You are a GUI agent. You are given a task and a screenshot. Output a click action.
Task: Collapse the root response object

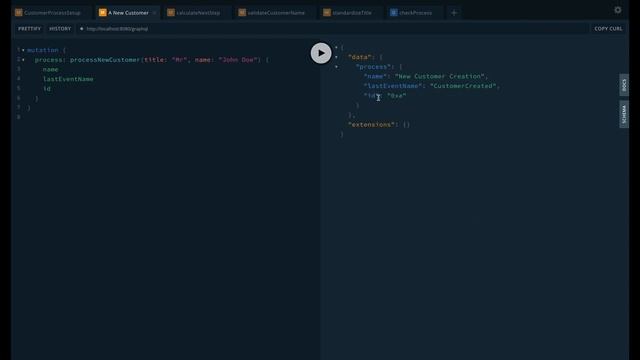[x=337, y=47]
